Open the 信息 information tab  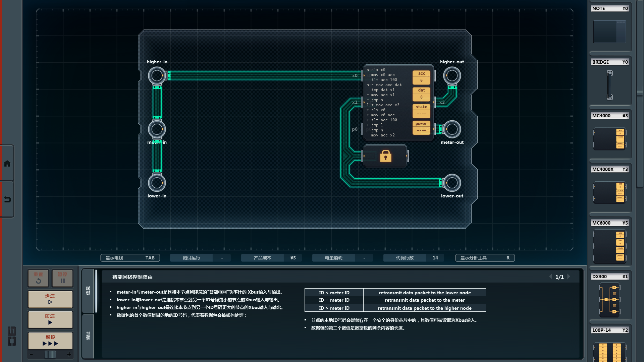coord(88,291)
